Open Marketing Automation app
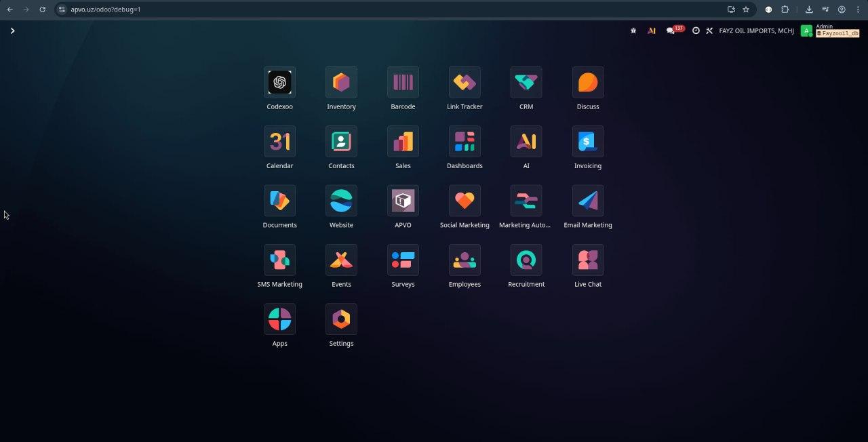This screenshot has width=868, height=442. pos(526,201)
